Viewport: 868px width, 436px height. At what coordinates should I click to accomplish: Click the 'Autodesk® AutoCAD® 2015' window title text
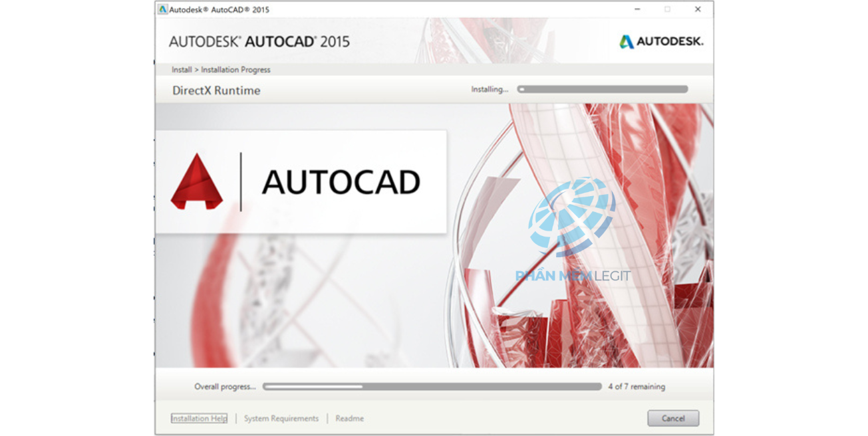click(219, 10)
